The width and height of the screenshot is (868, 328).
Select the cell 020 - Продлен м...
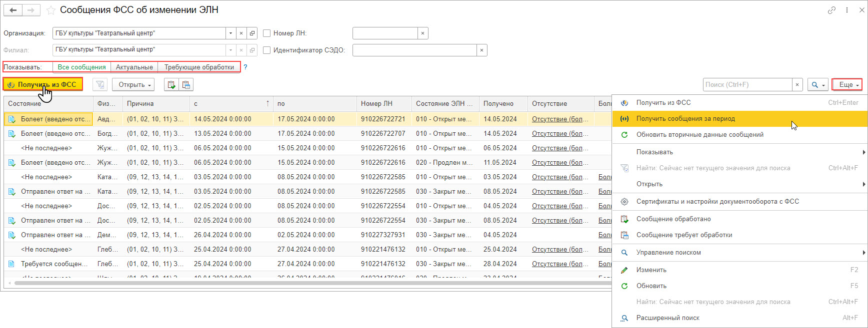[x=445, y=163]
